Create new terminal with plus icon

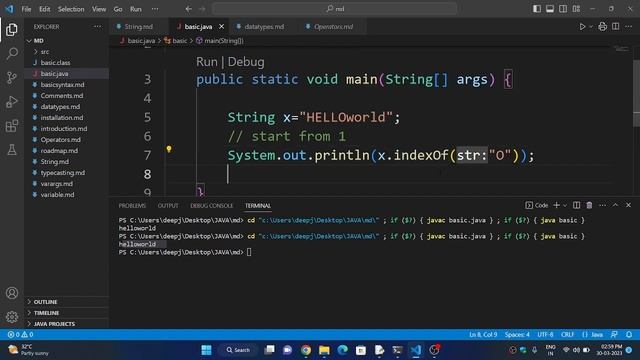[x=556, y=205]
